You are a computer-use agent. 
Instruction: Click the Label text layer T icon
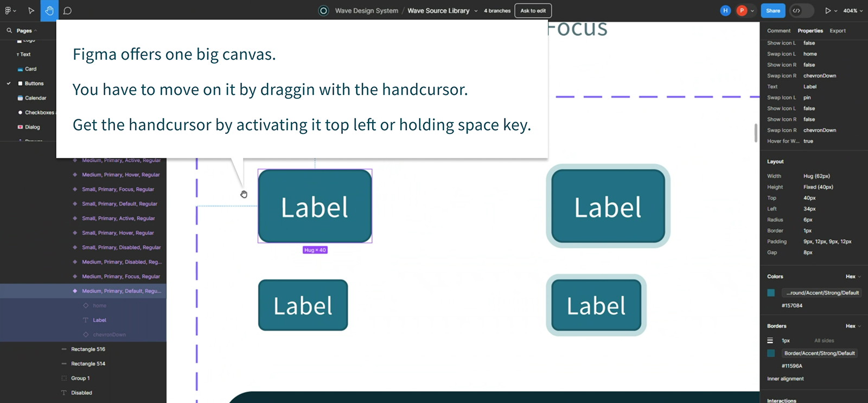(x=86, y=320)
